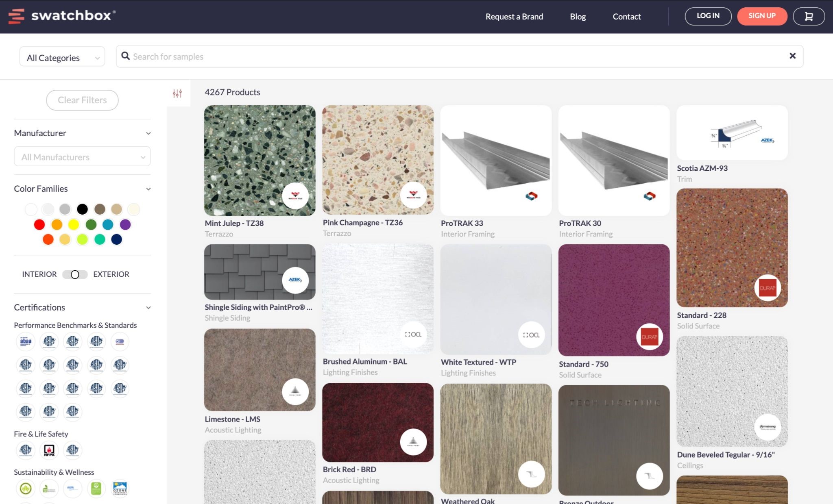
Task: Click the swatchbox logo
Action: point(62,16)
